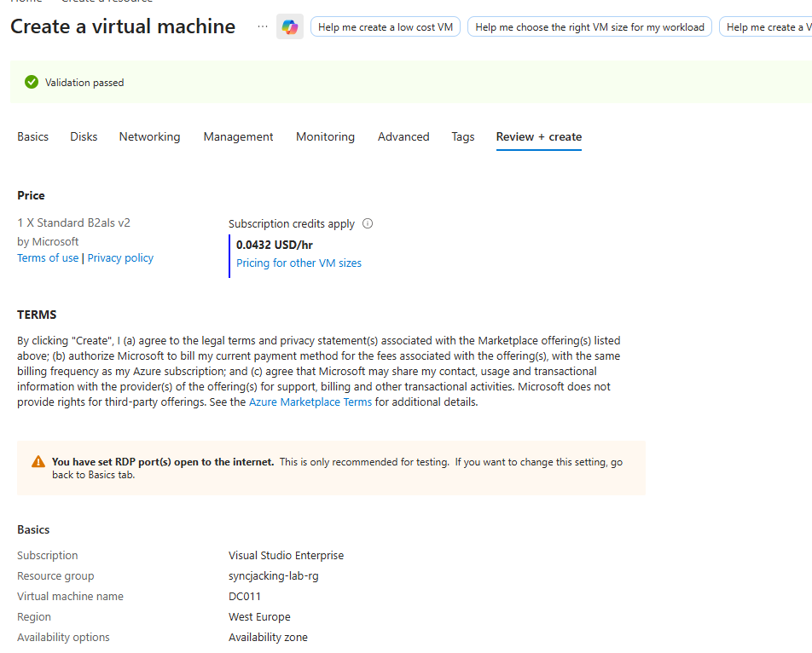Go to the Management tab
Viewport: 812px width, 653px height.
pyautogui.click(x=238, y=136)
